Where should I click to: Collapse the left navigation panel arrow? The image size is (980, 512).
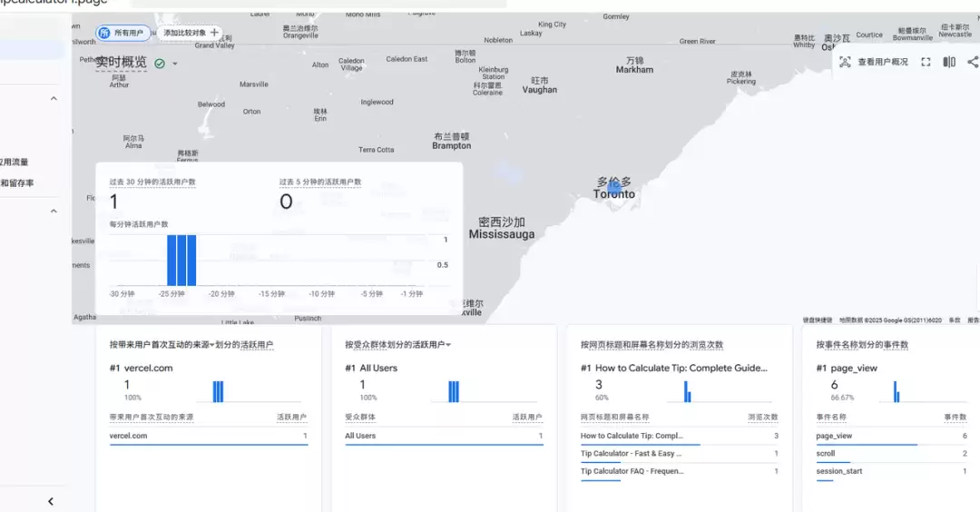(x=51, y=501)
